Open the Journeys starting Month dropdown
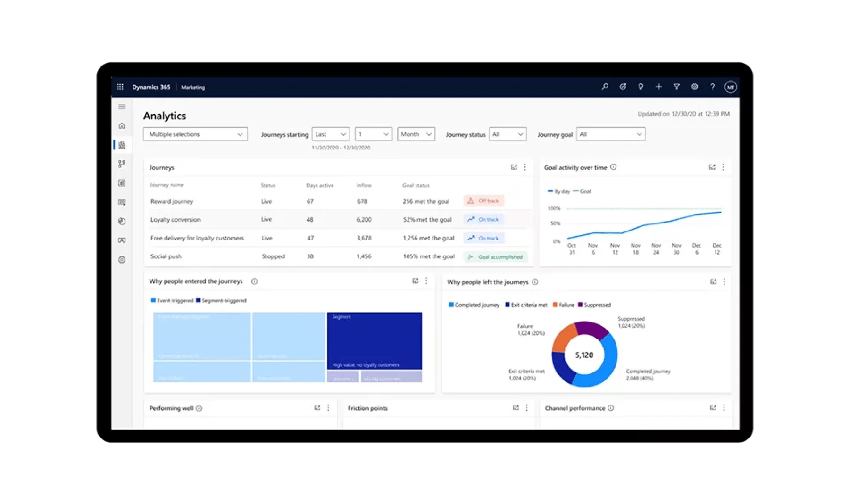This screenshot has height=504, width=849. (416, 134)
